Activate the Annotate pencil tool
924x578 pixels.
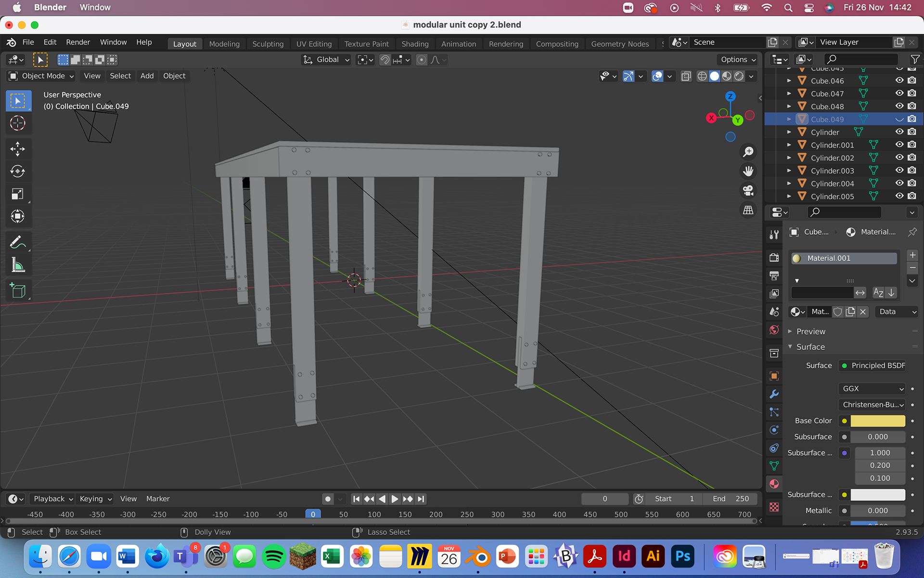pyautogui.click(x=18, y=242)
